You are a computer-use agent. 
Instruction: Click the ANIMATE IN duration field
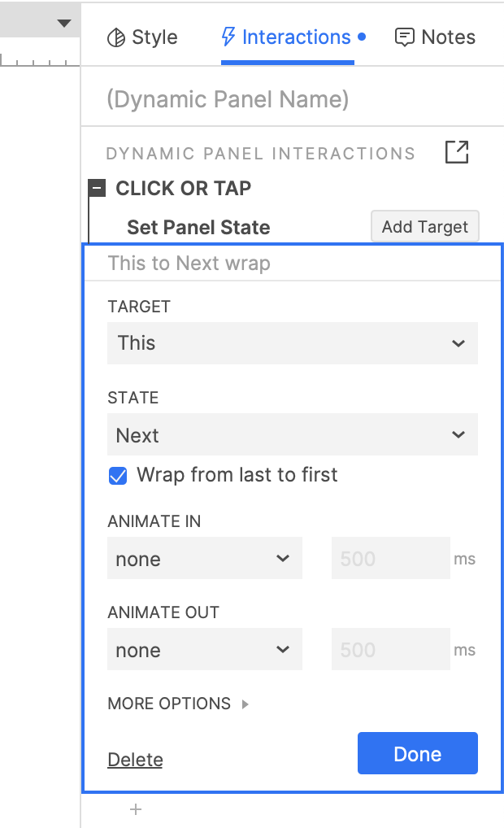390,558
